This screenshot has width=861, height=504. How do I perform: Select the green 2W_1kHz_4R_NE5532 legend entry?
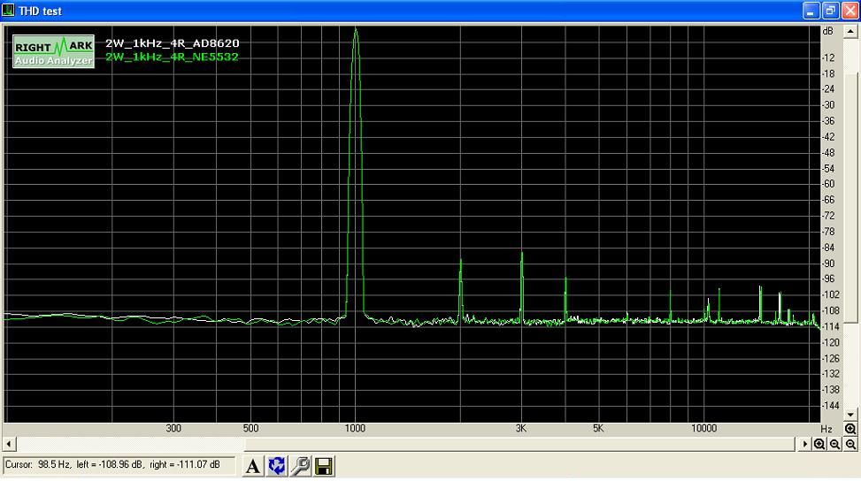tap(172, 57)
